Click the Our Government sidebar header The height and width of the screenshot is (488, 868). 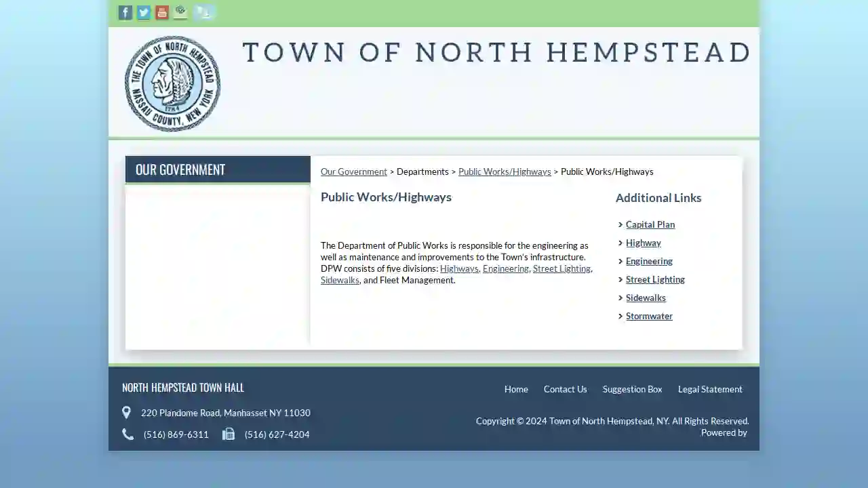(x=218, y=169)
